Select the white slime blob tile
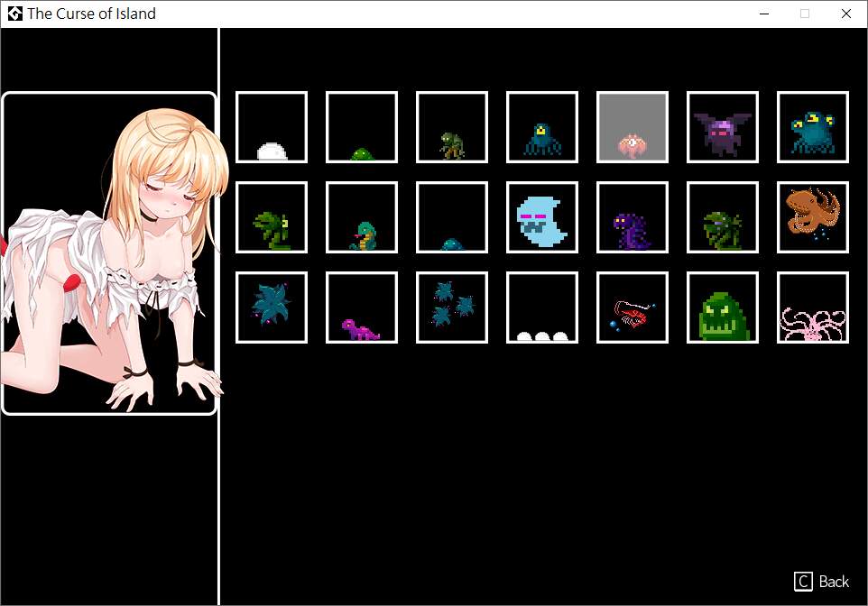The image size is (868, 606). [x=272, y=127]
